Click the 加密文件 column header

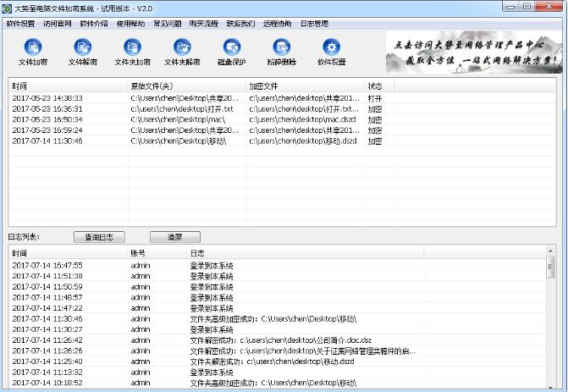click(306, 86)
